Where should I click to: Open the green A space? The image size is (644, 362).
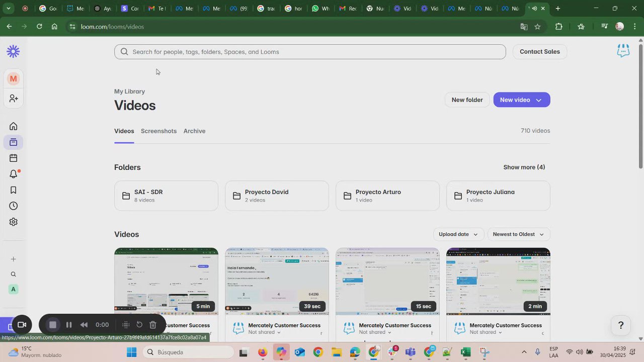[14, 289]
